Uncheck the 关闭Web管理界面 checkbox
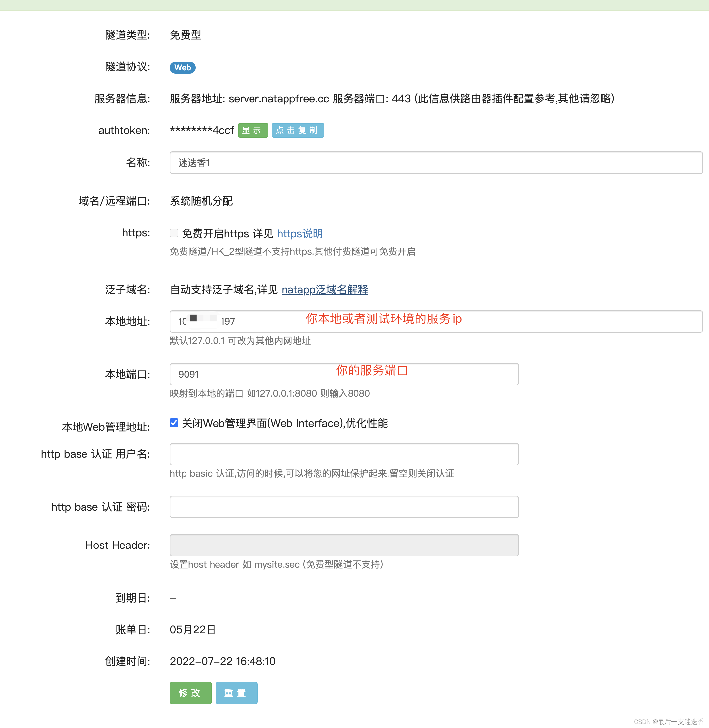The image size is (709, 728). click(x=174, y=423)
